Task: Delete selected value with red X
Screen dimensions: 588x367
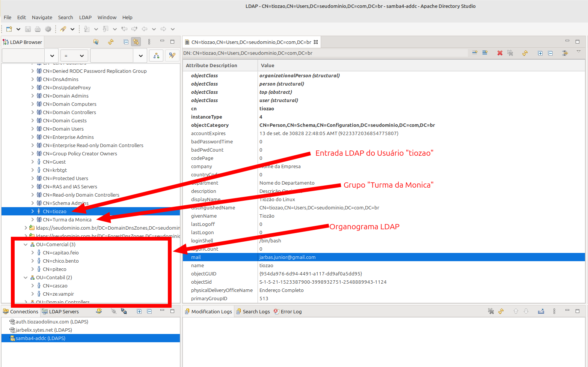Action: pyautogui.click(x=500, y=53)
